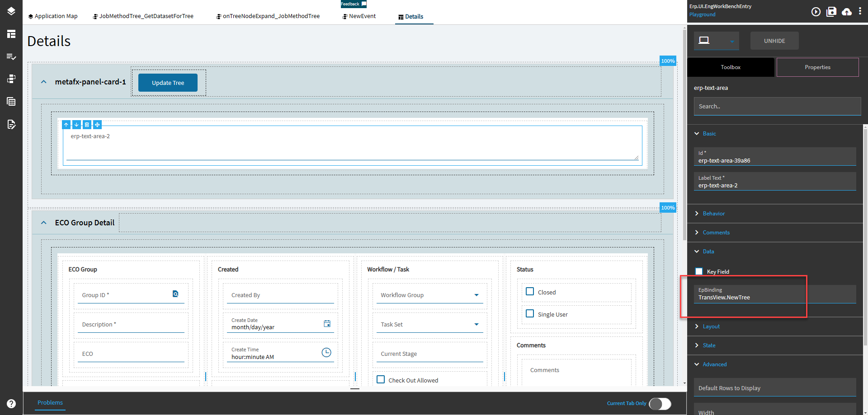Click the cloud upload publish icon

[x=847, y=12]
